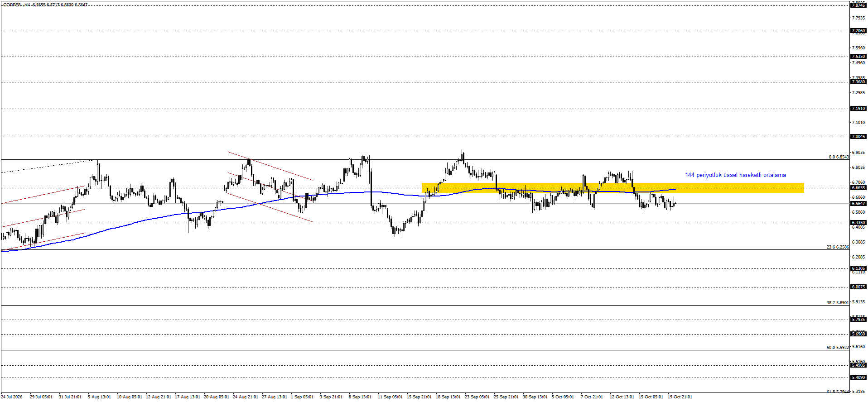Select the '17 Aug 13:01' date label

point(188,397)
